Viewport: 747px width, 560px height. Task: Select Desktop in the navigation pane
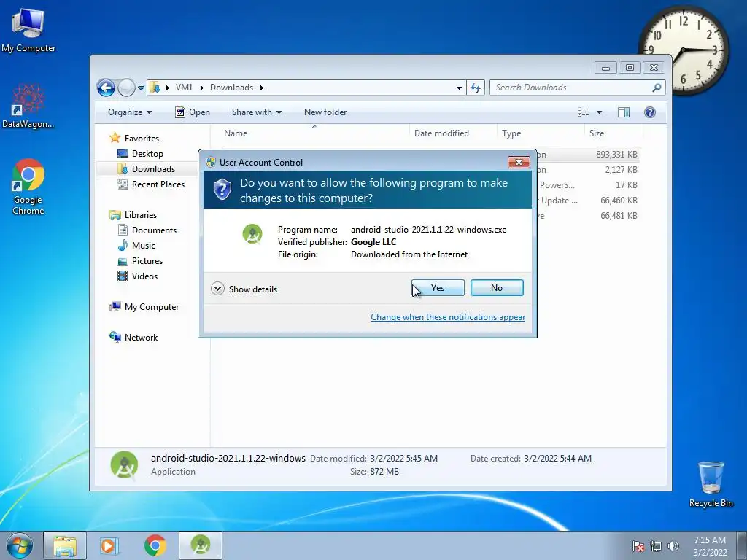coord(141,154)
